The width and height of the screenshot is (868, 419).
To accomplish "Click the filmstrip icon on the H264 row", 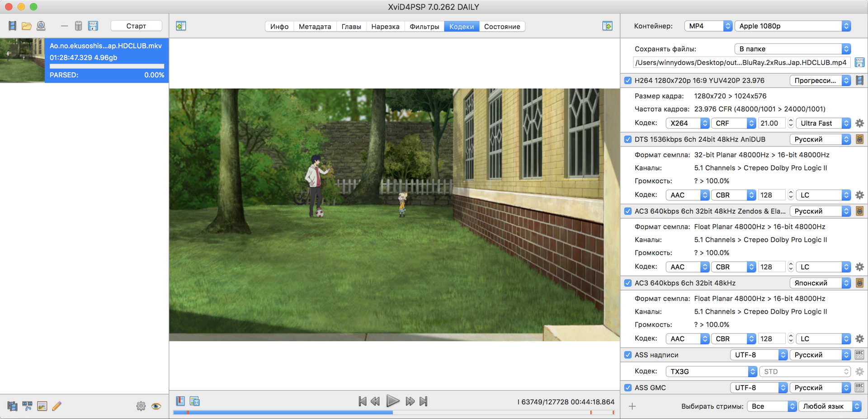I will pyautogui.click(x=859, y=80).
